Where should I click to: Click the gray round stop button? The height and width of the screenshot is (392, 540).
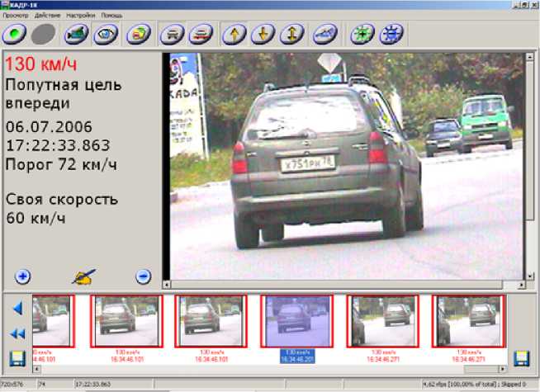[x=45, y=35]
